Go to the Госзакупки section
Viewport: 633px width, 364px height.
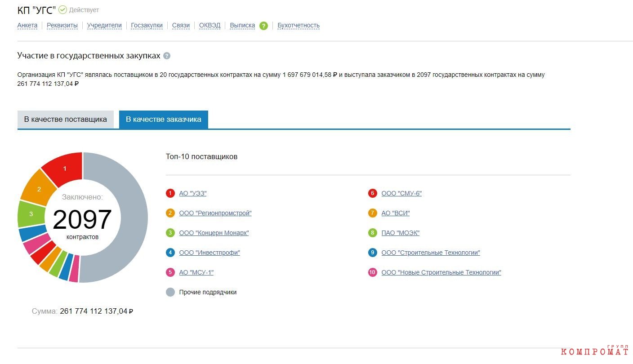[x=147, y=26]
